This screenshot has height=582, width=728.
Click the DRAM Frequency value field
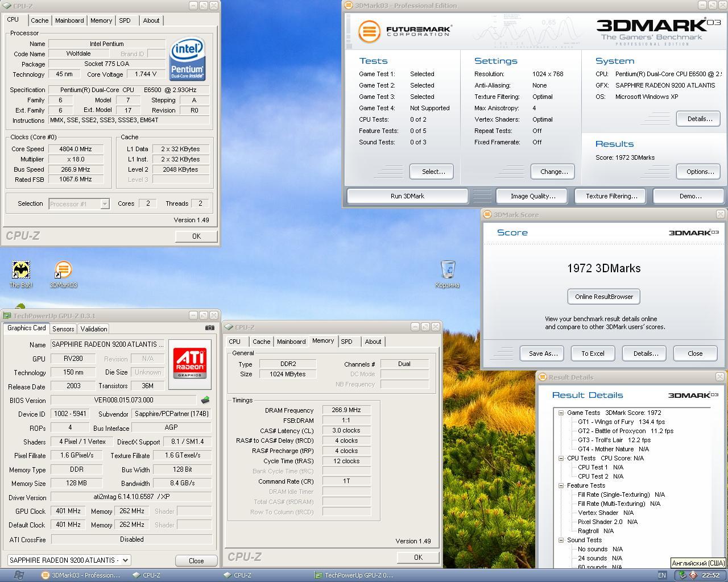[x=346, y=410]
